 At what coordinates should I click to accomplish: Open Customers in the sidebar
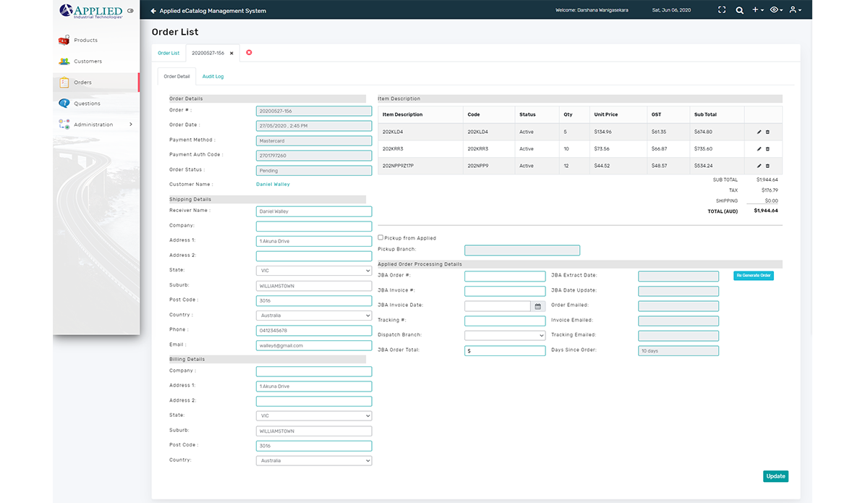(x=88, y=62)
